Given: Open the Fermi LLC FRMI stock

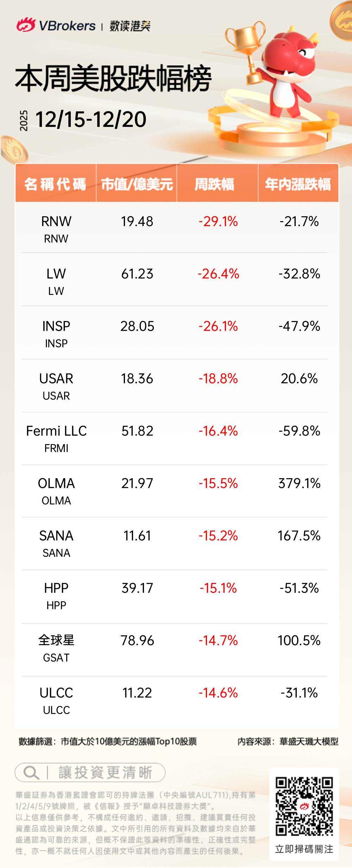Looking at the screenshot, I should click(56, 438).
